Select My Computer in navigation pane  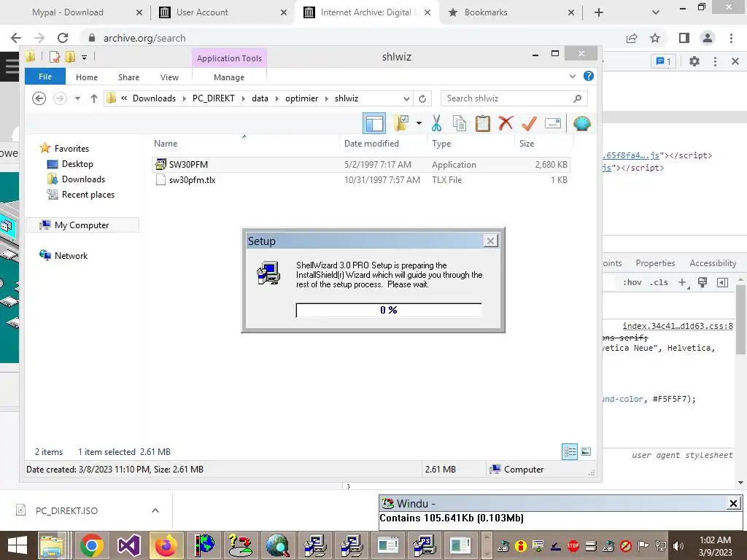[x=82, y=225]
